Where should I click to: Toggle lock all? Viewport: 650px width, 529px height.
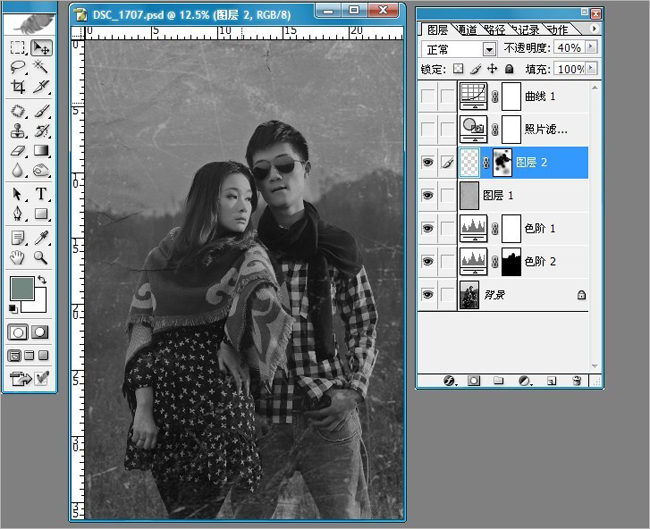click(509, 68)
